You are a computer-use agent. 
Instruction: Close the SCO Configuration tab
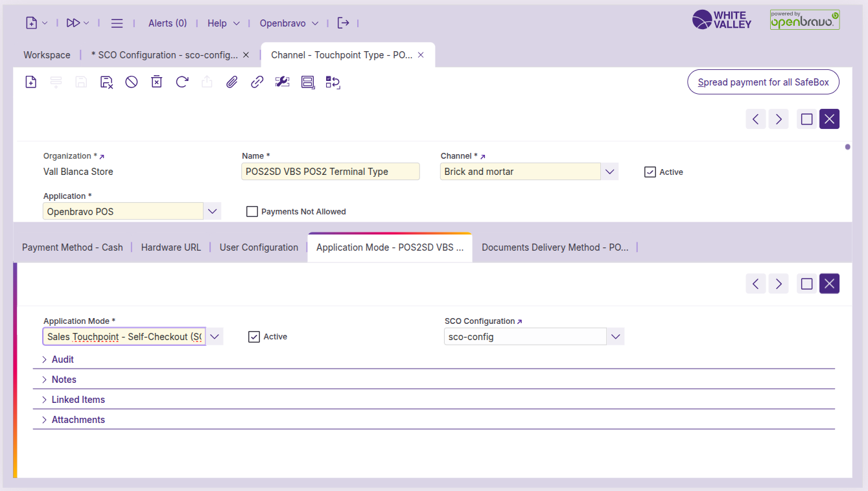coord(246,56)
